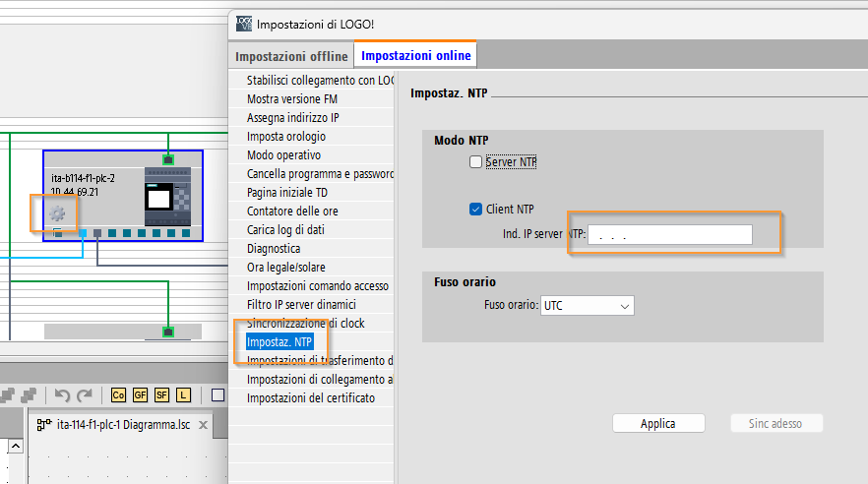Select the Impostazioni online tab
The image size is (868, 484).
pos(415,56)
